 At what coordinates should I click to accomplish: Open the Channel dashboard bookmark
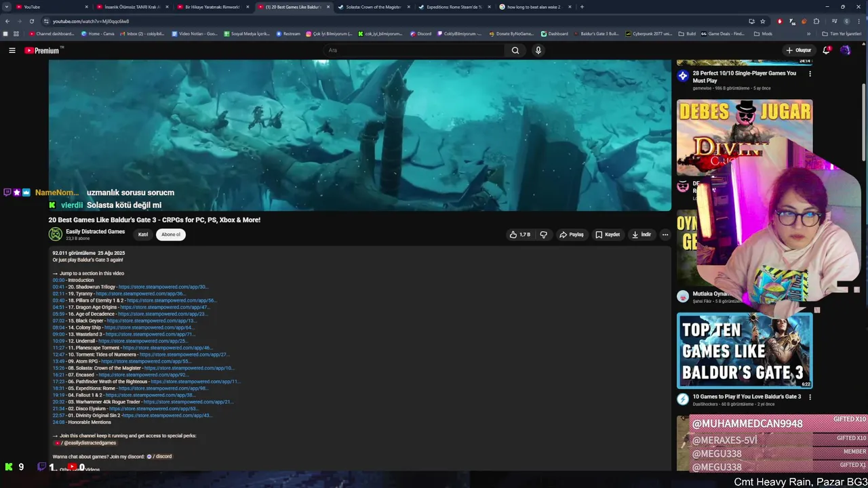pyautogui.click(x=52, y=34)
